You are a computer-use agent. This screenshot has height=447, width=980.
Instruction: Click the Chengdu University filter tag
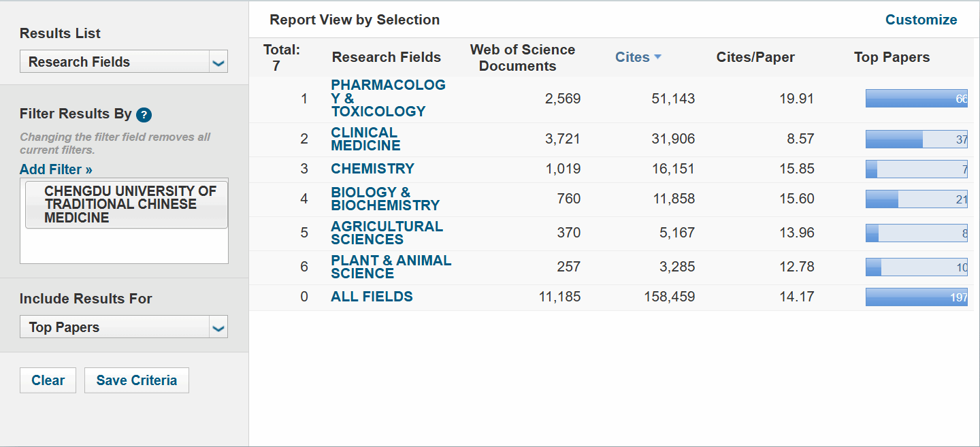point(127,204)
